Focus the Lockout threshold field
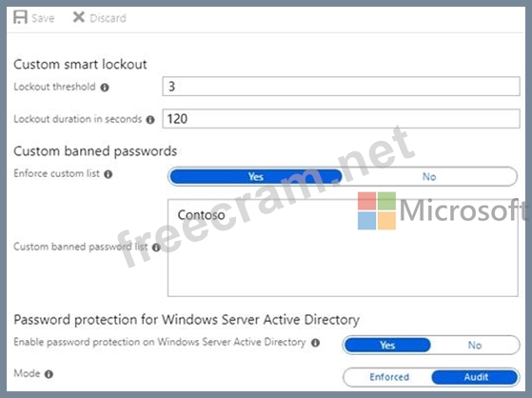Viewport: 532px width, 398px height. 341,87
